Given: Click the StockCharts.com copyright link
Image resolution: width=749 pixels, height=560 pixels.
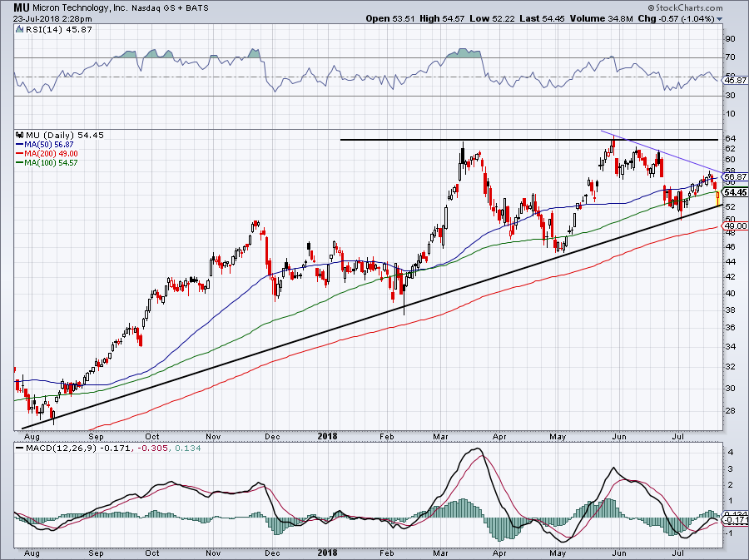Looking at the screenshot, I should click(685, 7).
